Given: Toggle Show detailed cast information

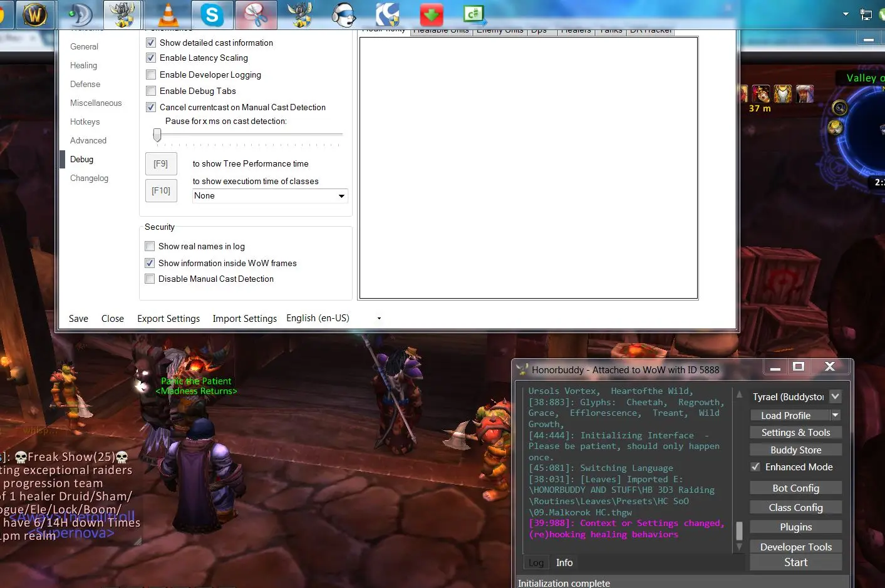Looking at the screenshot, I should [x=151, y=43].
